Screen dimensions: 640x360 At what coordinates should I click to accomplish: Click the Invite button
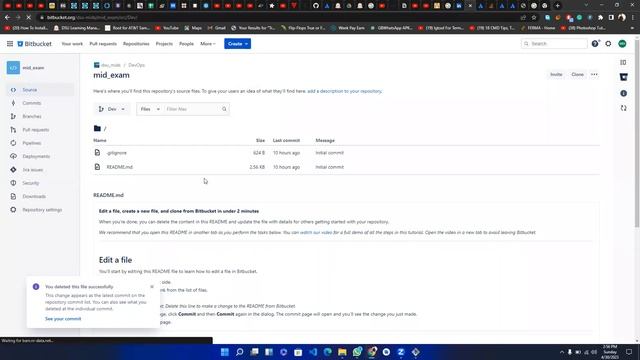pyautogui.click(x=556, y=75)
